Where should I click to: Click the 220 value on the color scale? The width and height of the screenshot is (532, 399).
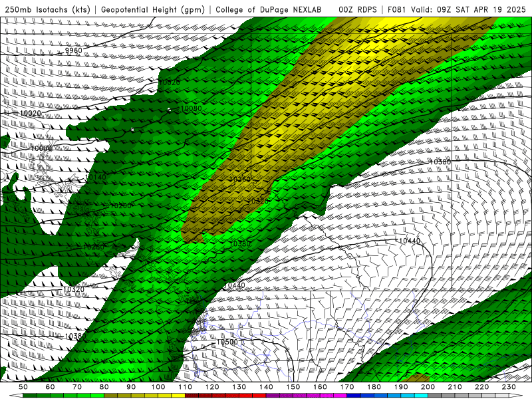coord(482,387)
